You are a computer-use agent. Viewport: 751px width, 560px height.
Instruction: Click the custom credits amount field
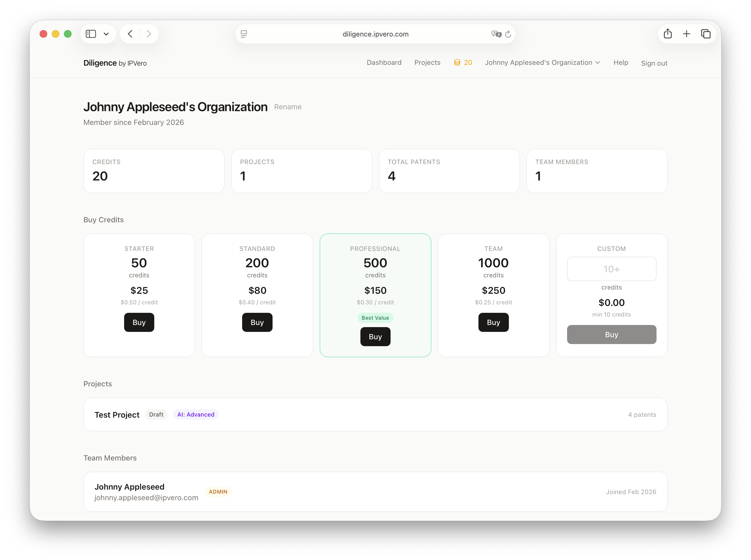click(x=611, y=269)
